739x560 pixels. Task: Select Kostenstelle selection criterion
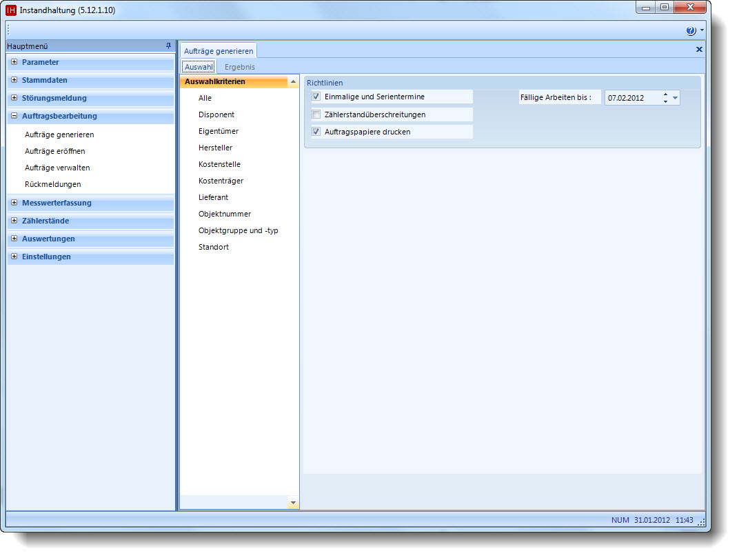click(219, 164)
